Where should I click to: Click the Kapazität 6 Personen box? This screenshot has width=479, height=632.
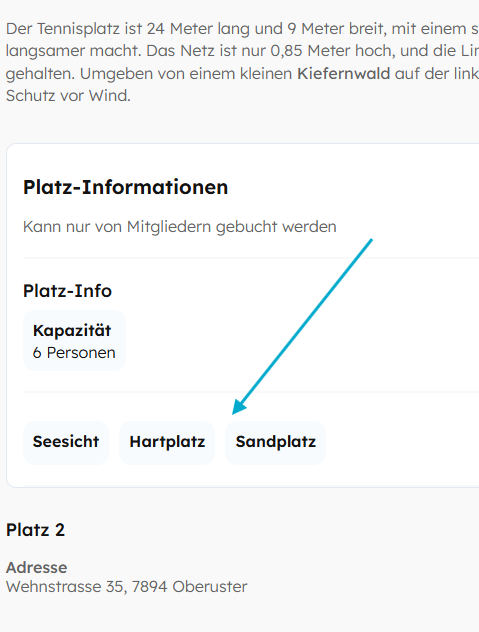(75, 341)
